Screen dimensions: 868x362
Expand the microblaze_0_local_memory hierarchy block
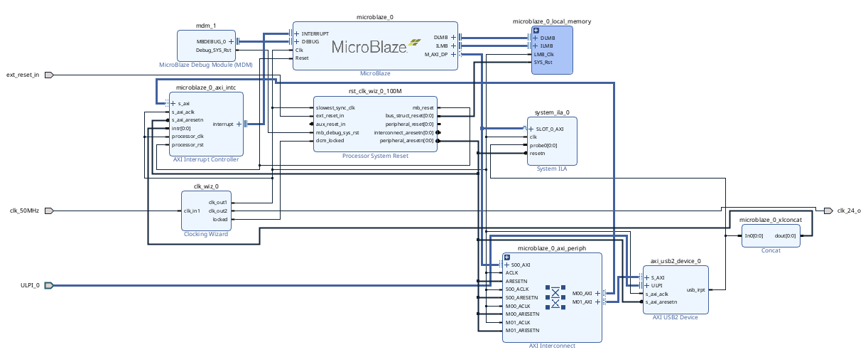point(536,30)
